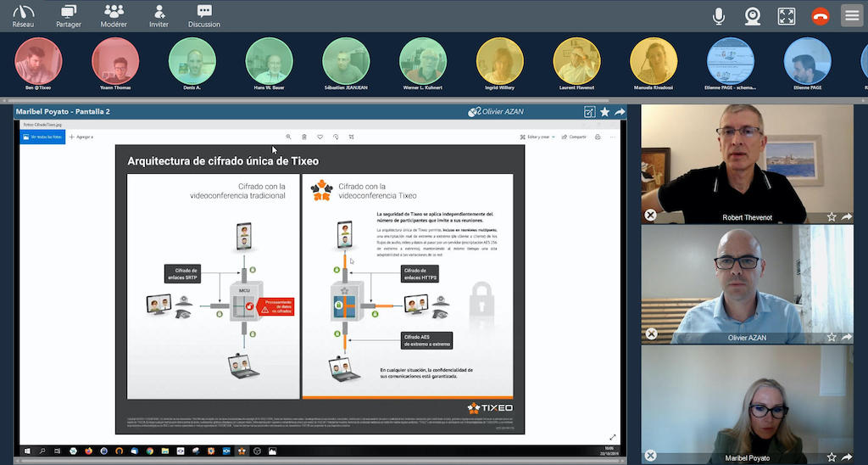This screenshot has width=868, height=465.
Task: Hang up the call with red phone
Action: coord(820,15)
